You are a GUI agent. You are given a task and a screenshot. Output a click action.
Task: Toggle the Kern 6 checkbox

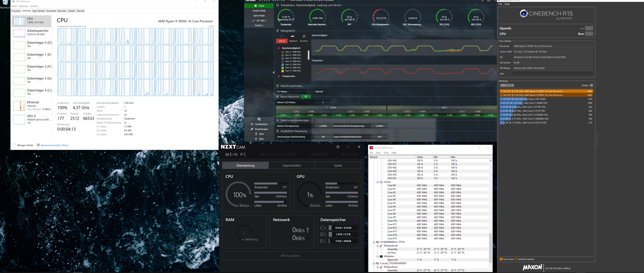(282, 68)
